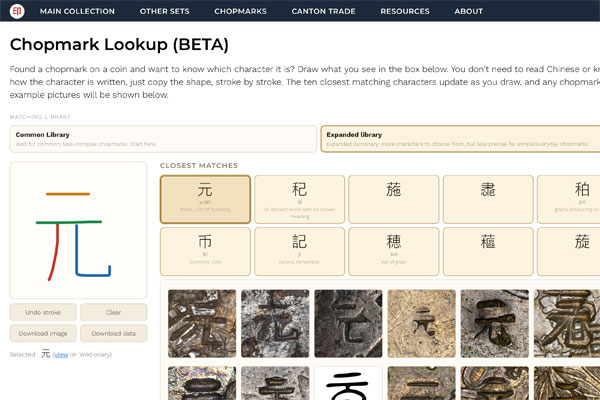Open the iridescent toned thumbnail in second row
Viewport: 600px width, 400px height.
click(202, 383)
